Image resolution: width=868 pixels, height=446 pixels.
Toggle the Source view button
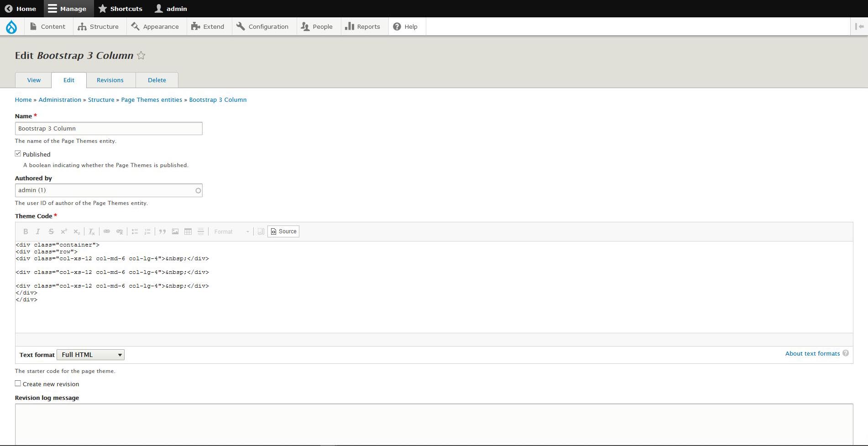(x=283, y=231)
